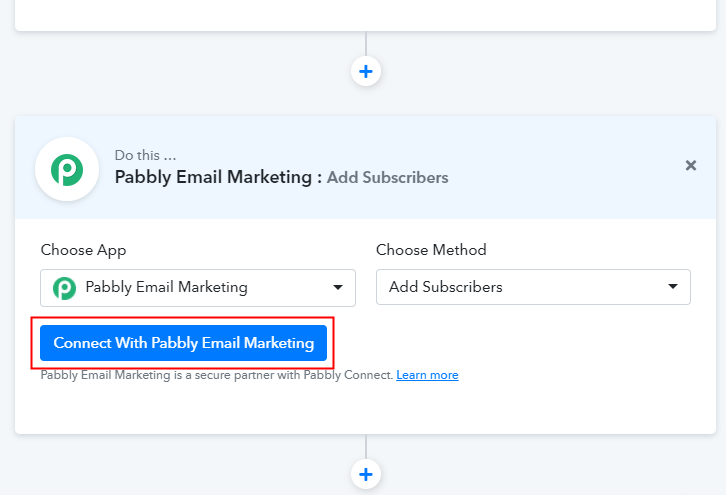Click the step title Pabbly Email Marketing
The height and width of the screenshot is (495, 726).
[x=213, y=177]
